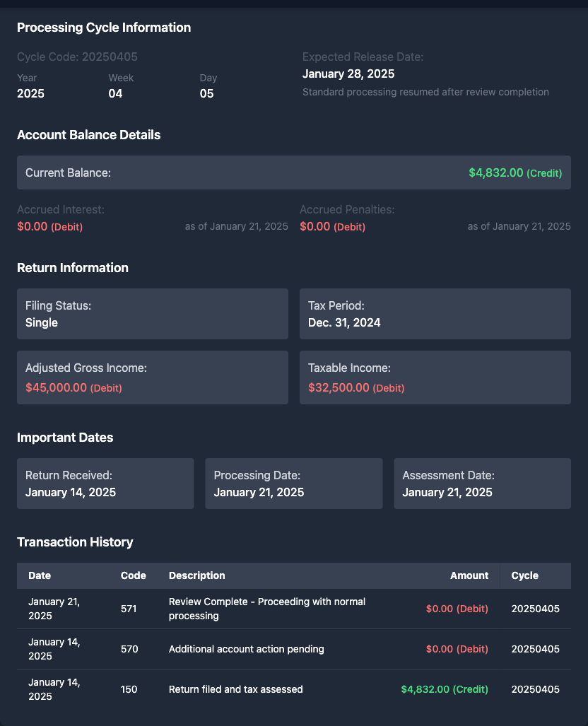This screenshot has width=588, height=726.
Task: Click the Code column header
Action: [133, 575]
